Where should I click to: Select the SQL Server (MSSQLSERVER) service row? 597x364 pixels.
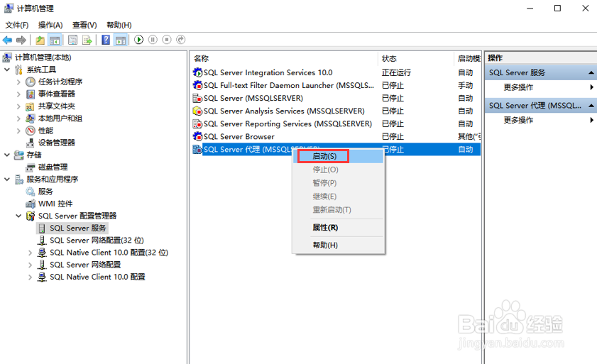(336, 98)
